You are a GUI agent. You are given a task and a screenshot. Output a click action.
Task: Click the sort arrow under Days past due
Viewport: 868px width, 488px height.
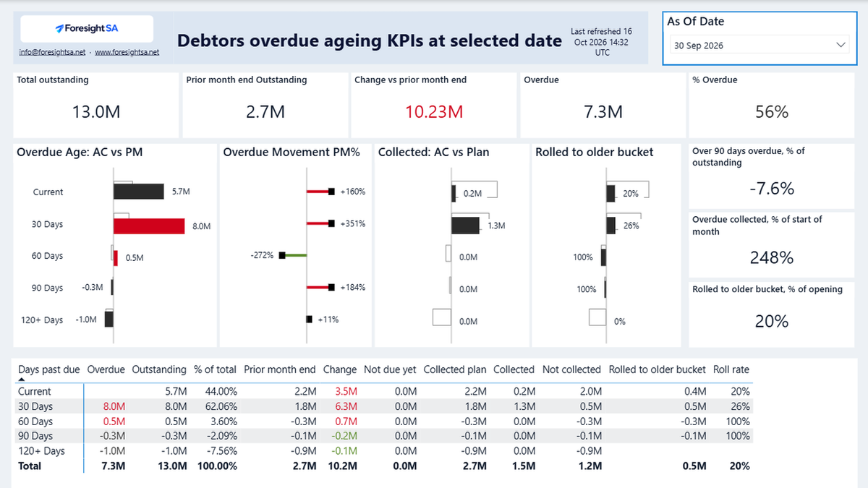21,378
